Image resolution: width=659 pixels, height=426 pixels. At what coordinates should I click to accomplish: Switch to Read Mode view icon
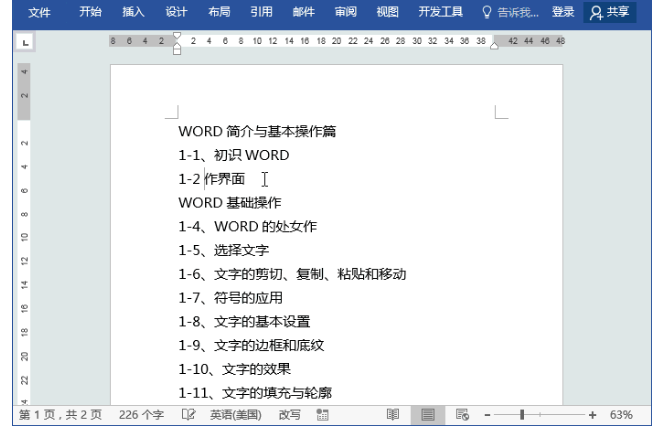[x=393, y=415]
